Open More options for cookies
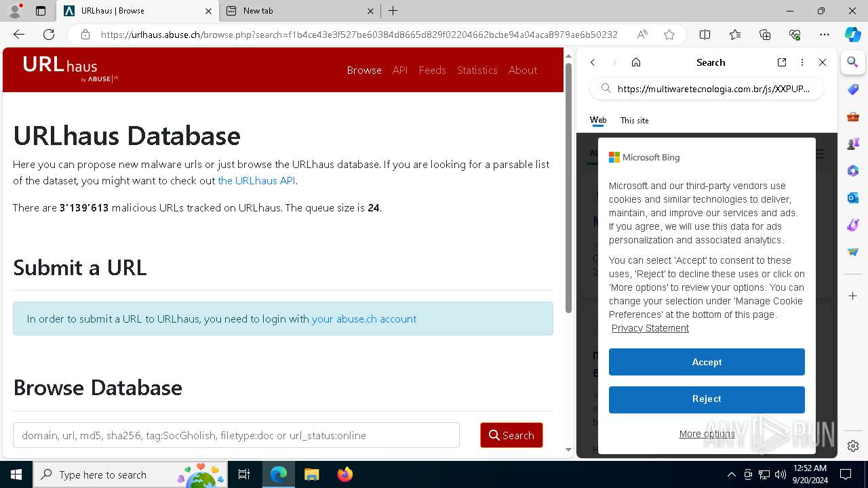 pos(707,434)
